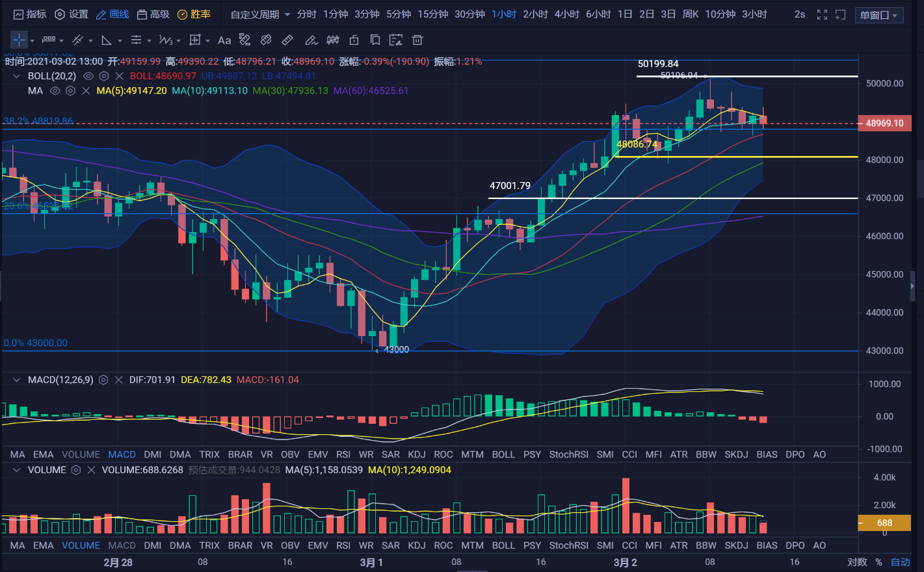Click the 48969.10 current price marker

pyautogui.click(x=884, y=123)
